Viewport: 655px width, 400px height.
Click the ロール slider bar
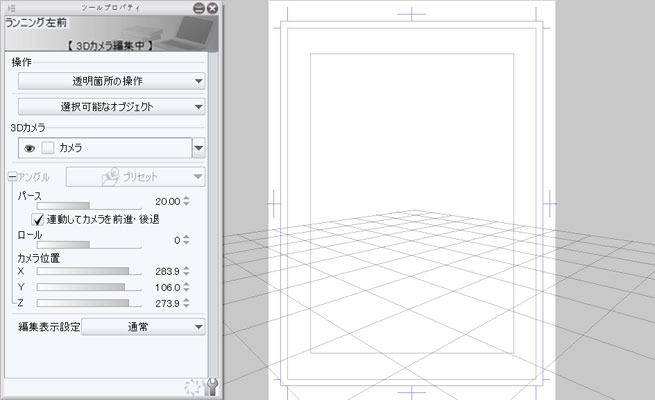[x=89, y=245]
